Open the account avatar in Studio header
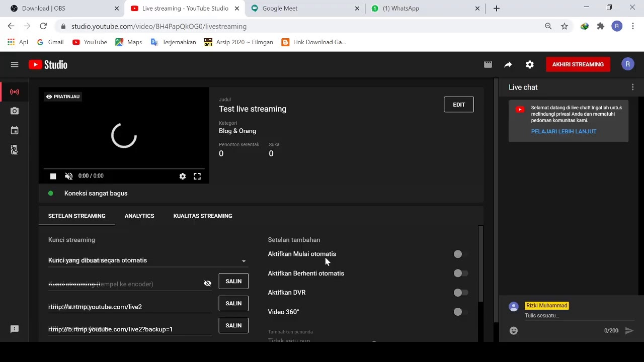644x362 pixels. pos(627,64)
